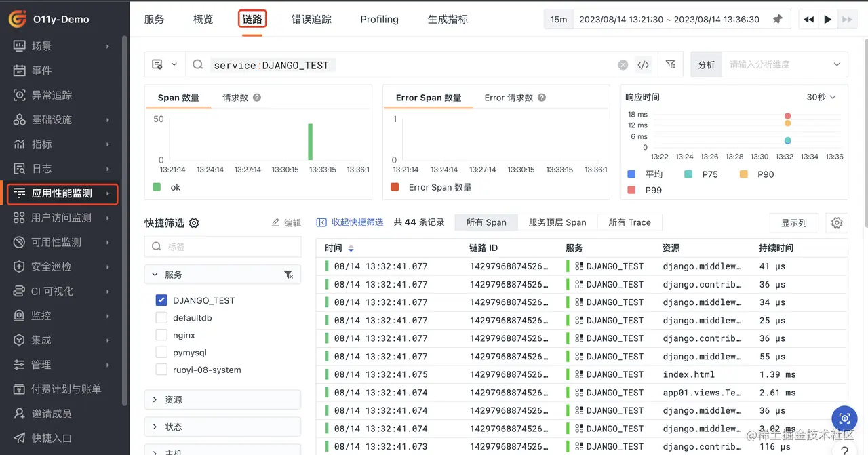Check the nginx service checkbox

point(161,335)
